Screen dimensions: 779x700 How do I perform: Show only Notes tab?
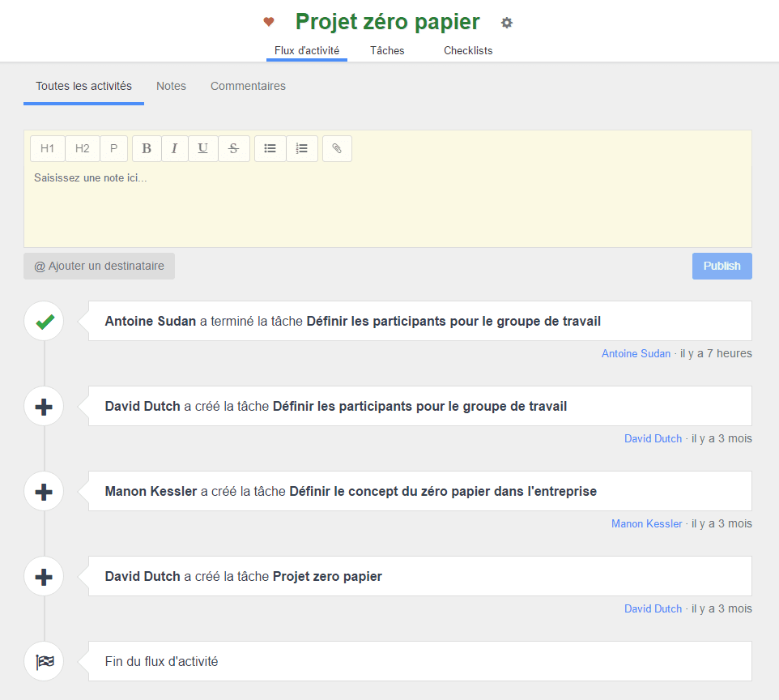(171, 87)
